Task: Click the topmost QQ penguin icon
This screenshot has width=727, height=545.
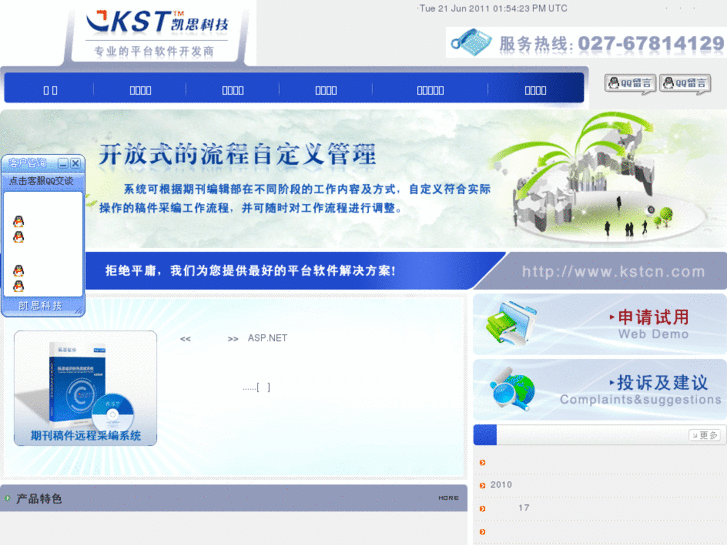Action: point(19,221)
